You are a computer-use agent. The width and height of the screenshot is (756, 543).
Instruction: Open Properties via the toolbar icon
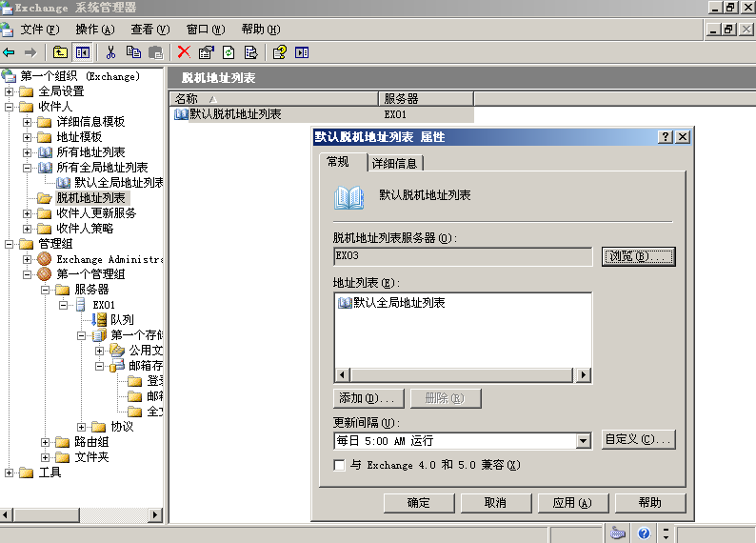pos(207,52)
